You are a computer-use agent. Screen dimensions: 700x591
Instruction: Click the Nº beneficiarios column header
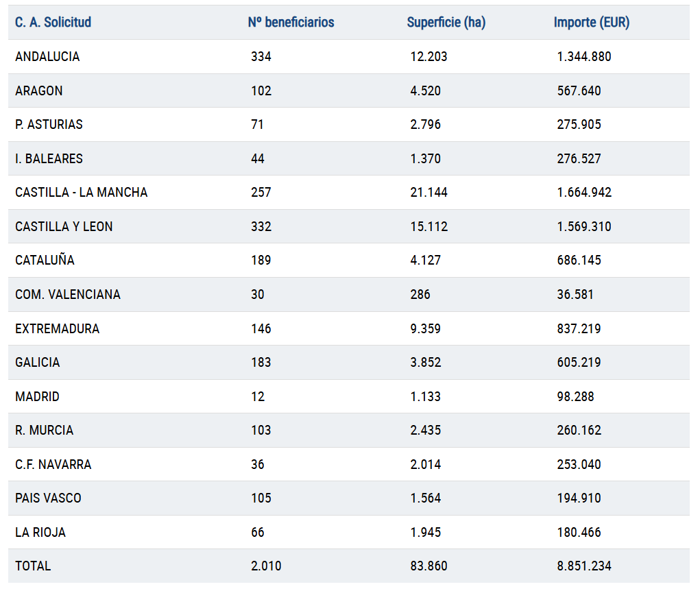pyautogui.click(x=291, y=23)
